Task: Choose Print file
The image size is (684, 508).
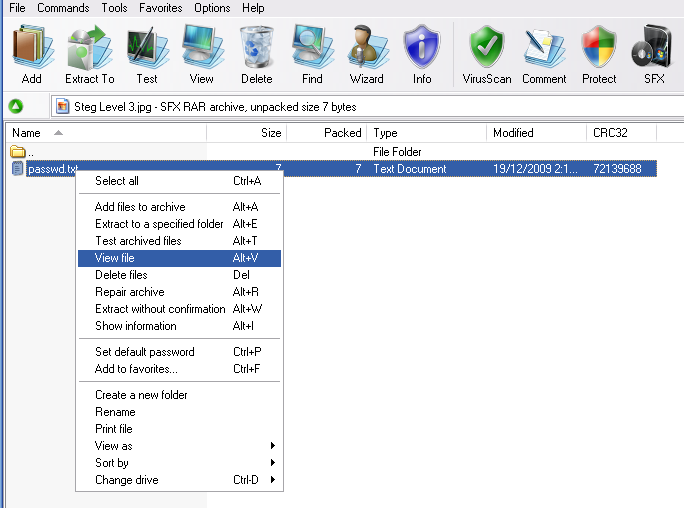Action: (179, 429)
